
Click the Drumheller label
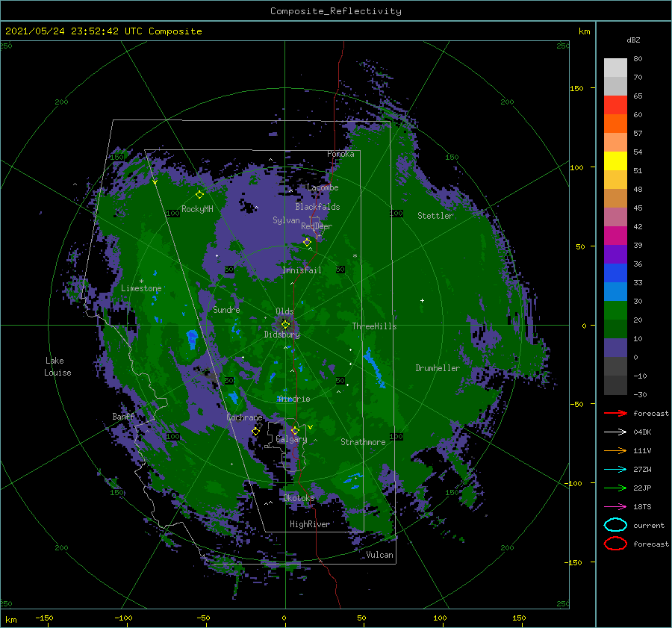click(438, 368)
